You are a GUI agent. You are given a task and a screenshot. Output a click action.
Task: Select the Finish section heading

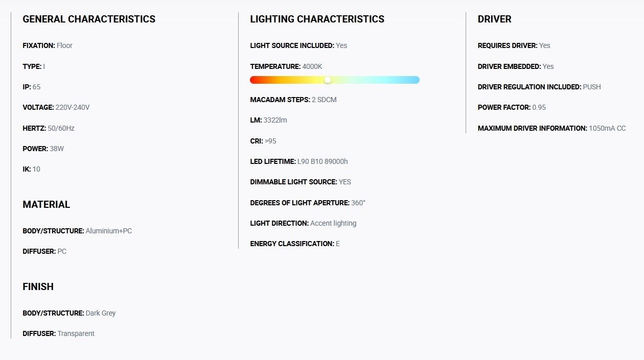38,286
